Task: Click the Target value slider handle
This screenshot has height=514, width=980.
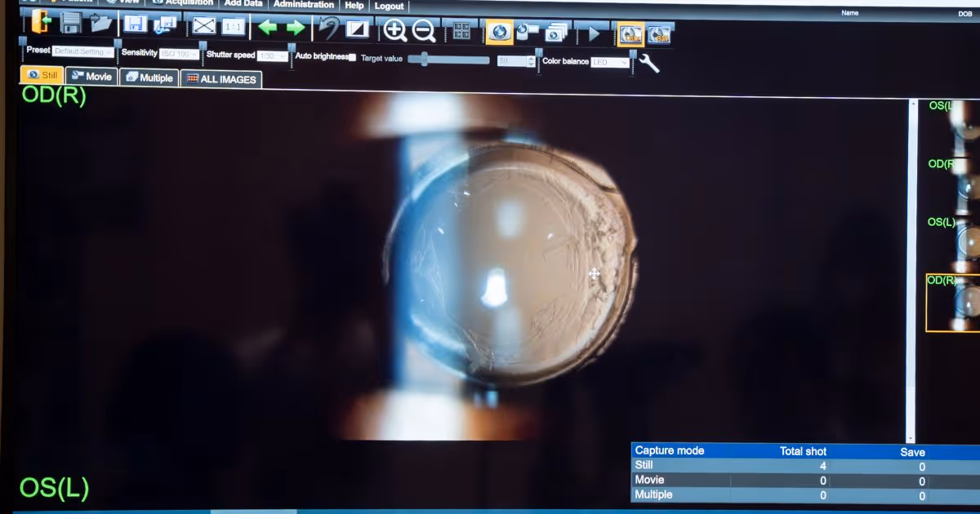Action: pyautogui.click(x=424, y=59)
